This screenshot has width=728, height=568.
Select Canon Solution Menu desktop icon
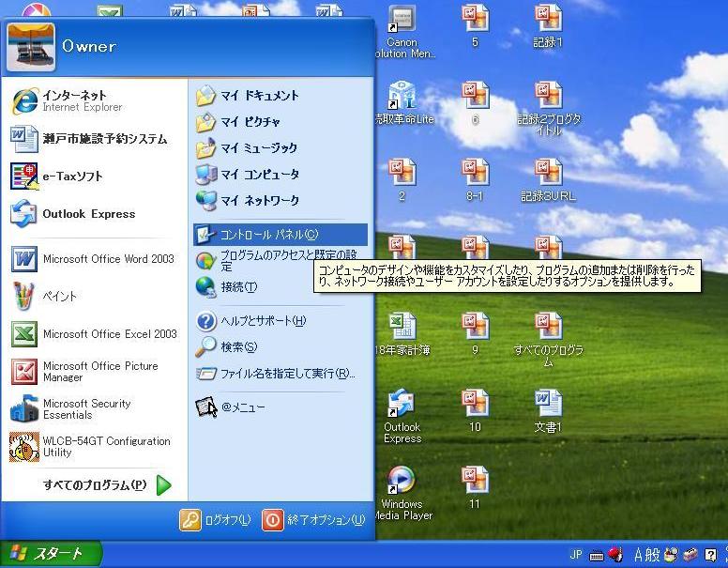[x=403, y=33]
